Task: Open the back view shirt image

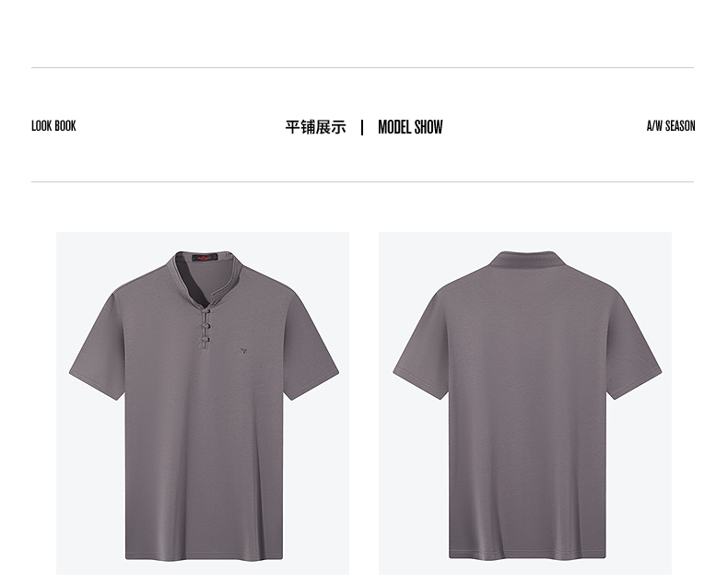Action: click(x=525, y=402)
